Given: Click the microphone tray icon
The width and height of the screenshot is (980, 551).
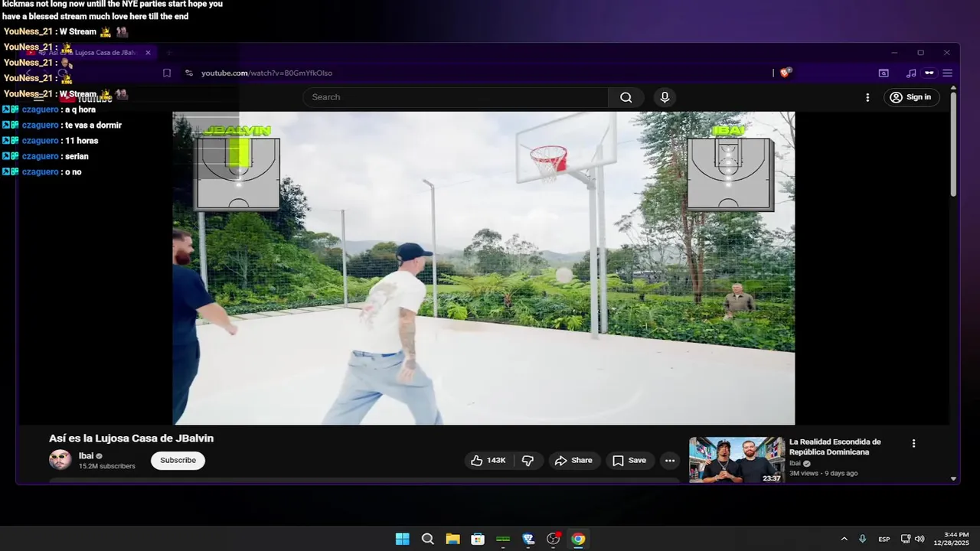Looking at the screenshot, I should (x=863, y=539).
